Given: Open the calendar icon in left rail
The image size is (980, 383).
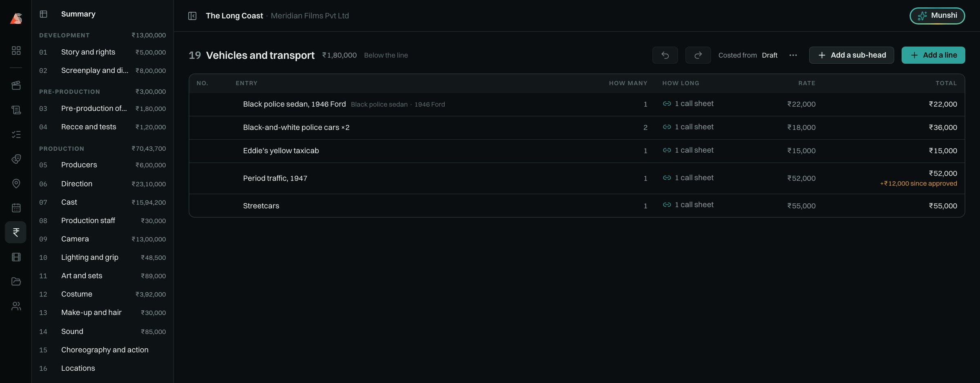Looking at the screenshot, I should (x=16, y=208).
